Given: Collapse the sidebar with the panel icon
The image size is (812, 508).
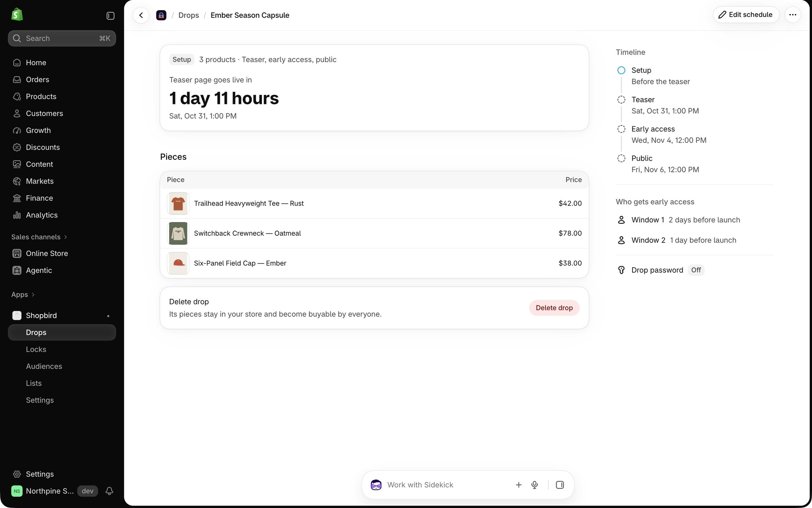Looking at the screenshot, I should coord(110,16).
